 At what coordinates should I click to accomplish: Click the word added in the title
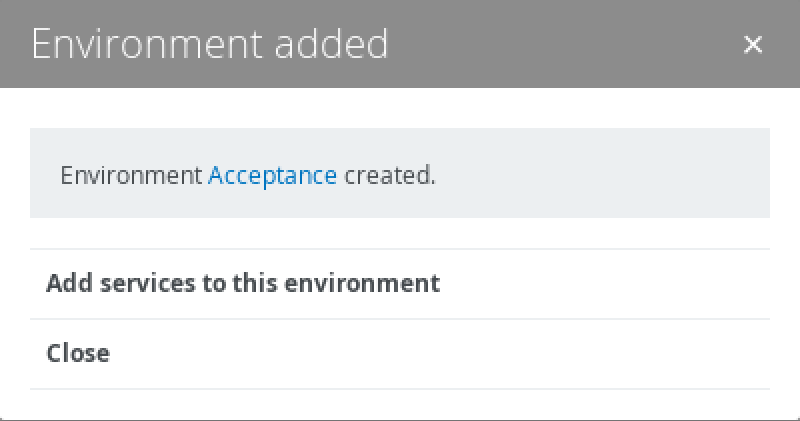(x=322, y=44)
